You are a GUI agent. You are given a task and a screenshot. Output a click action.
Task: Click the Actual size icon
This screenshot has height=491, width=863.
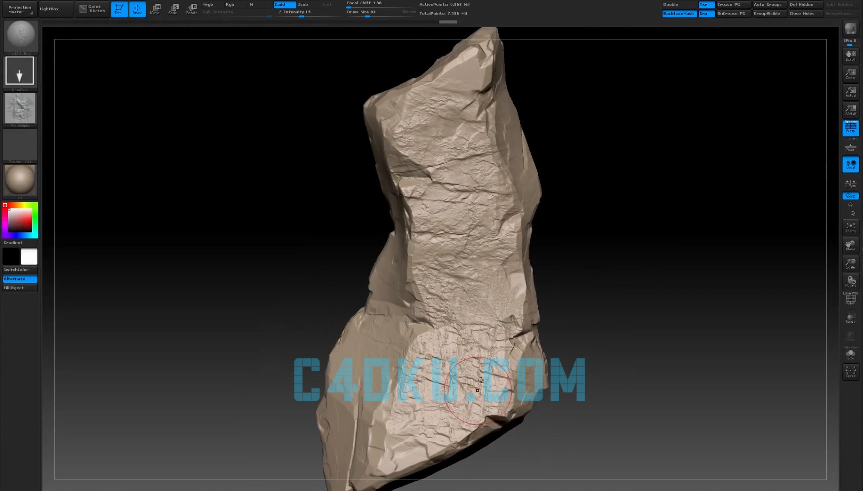850,91
